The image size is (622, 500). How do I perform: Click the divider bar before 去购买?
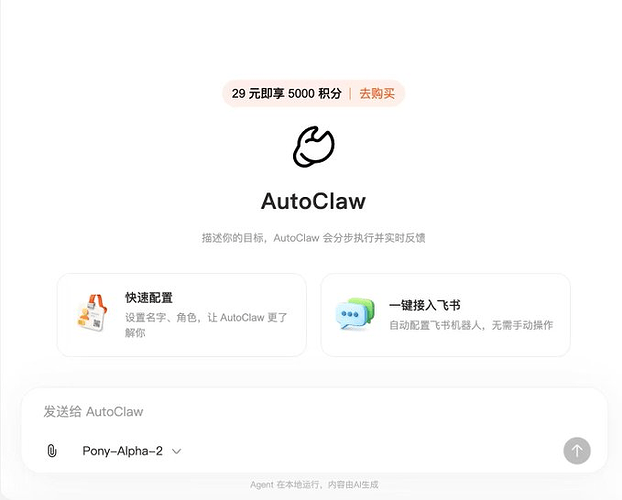pos(350,94)
